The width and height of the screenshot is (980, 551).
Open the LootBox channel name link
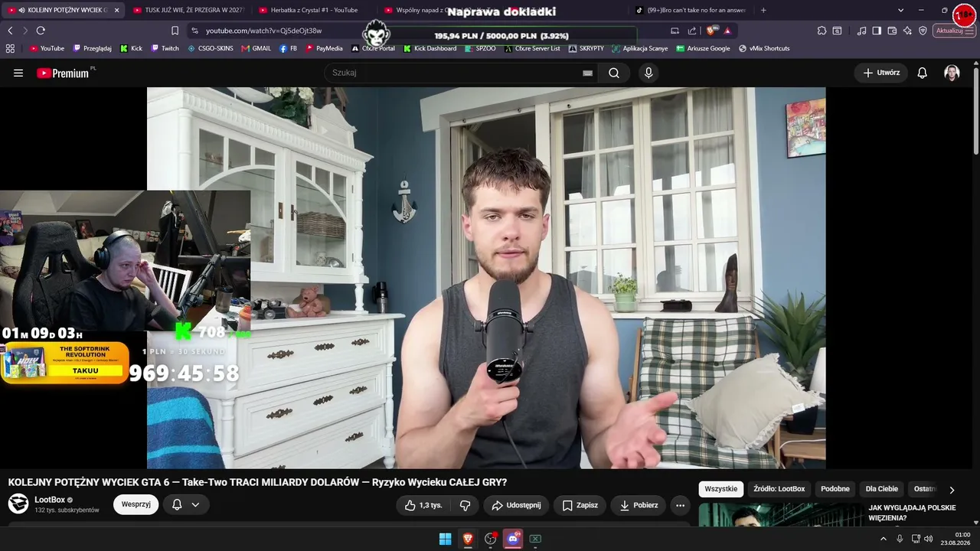click(x=50, y=500)
